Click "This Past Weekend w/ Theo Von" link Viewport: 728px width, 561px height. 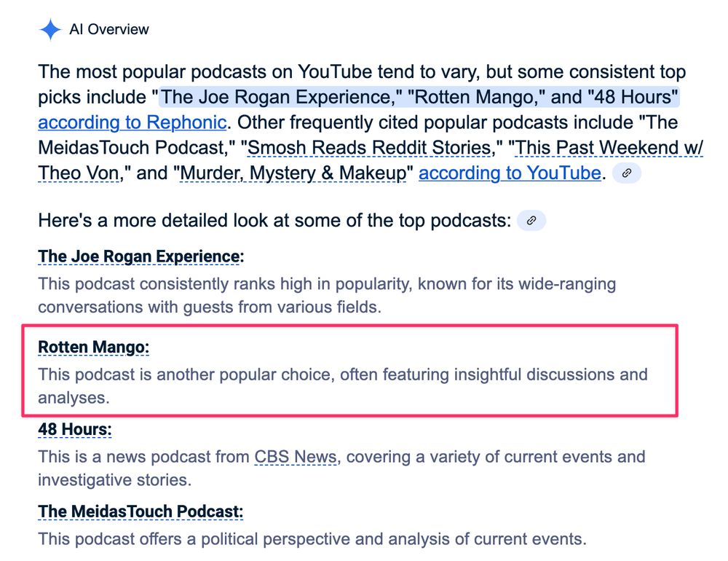609,148
